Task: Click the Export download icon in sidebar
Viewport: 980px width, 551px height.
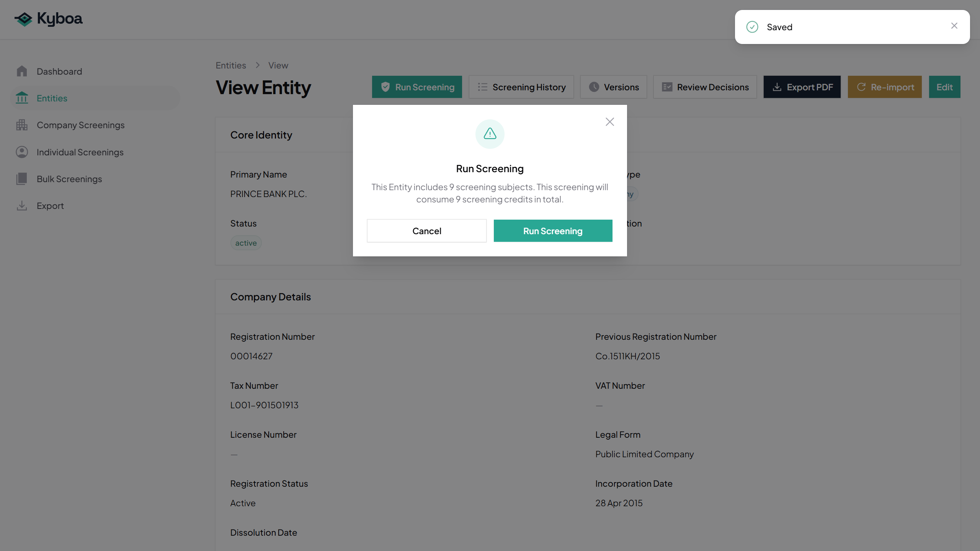Action: [22, 205]
